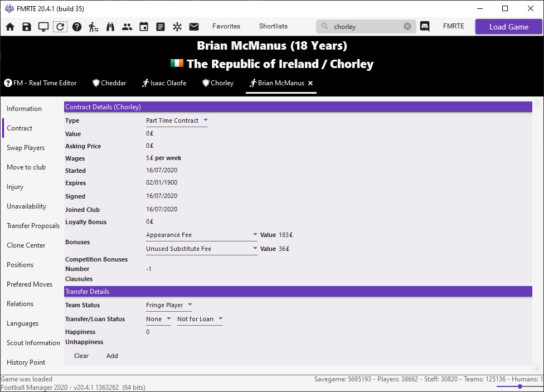The image size is (544, 392).
Task: Click the Expires date 02/01/1900
Action: tap(162, 183)
